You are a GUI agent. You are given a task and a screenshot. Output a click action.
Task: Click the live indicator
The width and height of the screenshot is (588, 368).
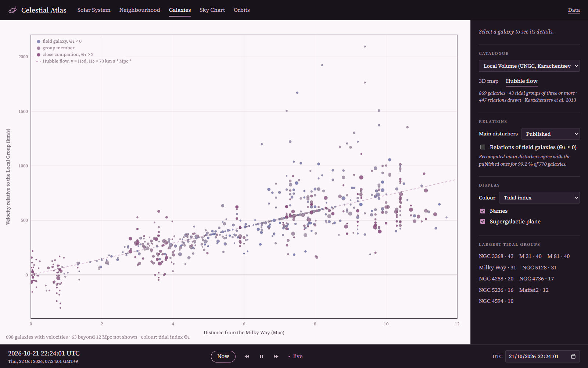click(x=295, y=356)
